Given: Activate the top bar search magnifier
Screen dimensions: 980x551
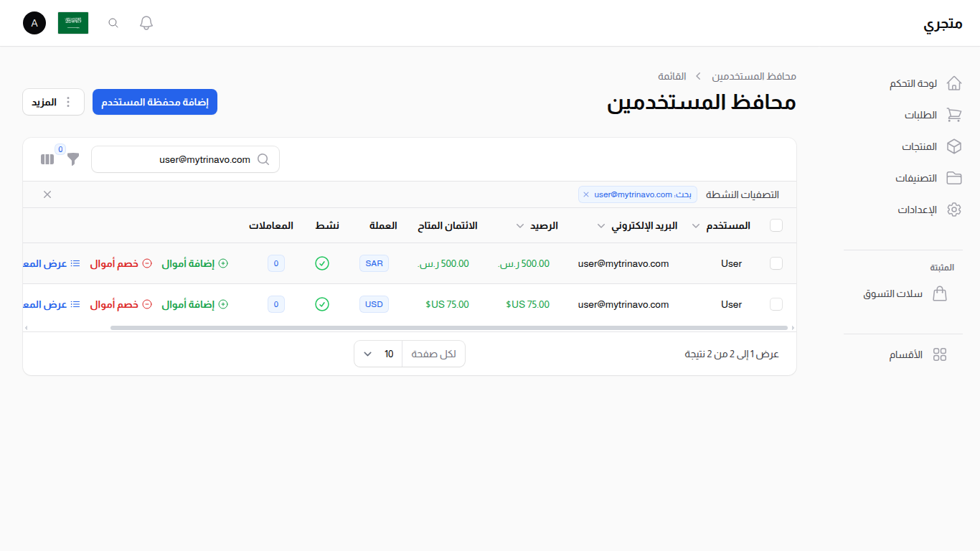Looking at the screenshot, I should [113, 22].
